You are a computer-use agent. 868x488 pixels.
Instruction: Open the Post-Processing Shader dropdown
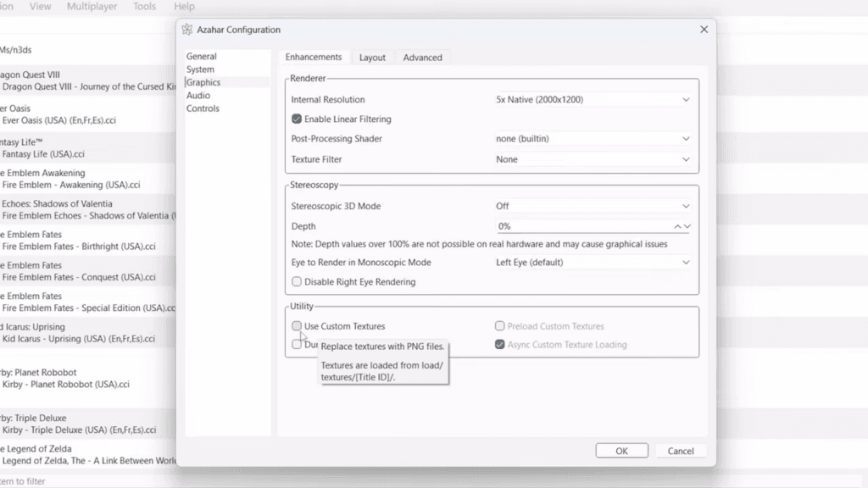coord(593,138)
